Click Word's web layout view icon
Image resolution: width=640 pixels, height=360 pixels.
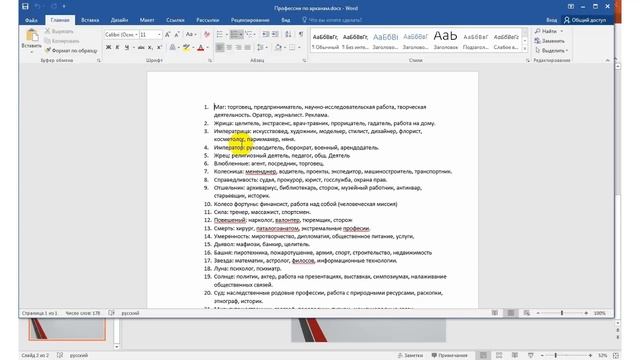click(527, 313)
